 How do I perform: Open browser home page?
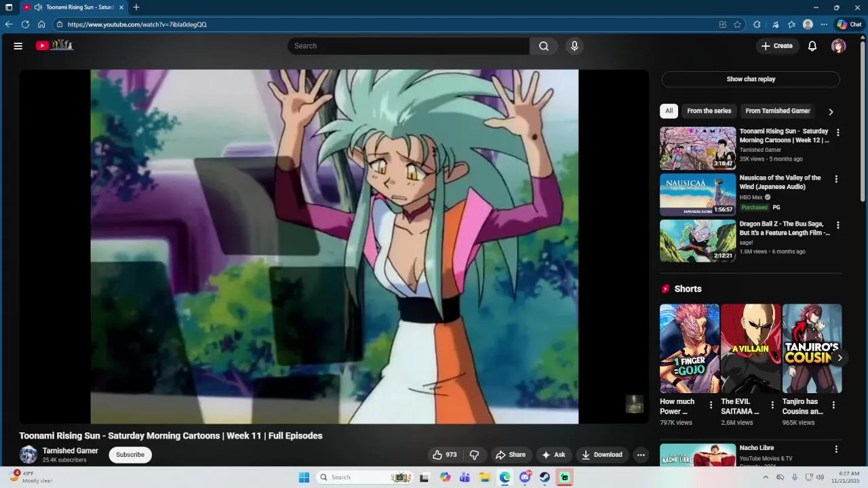(x=41, y=24)
